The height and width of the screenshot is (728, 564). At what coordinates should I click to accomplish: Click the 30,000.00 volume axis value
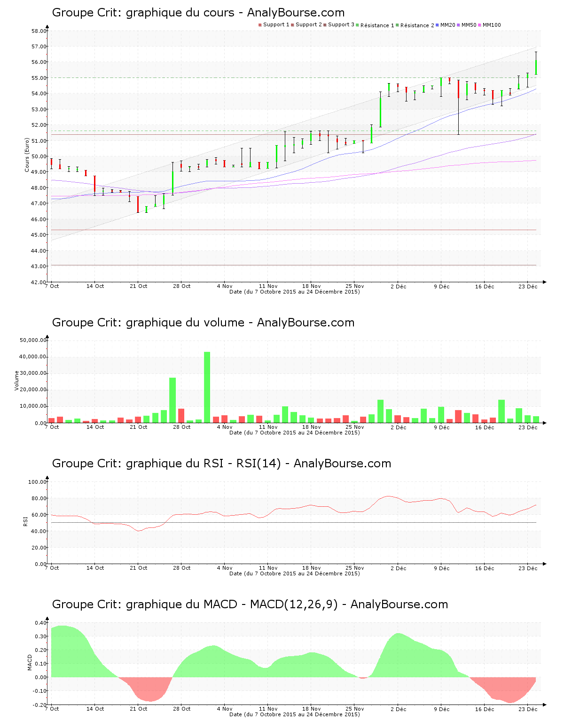pos(33,373)
